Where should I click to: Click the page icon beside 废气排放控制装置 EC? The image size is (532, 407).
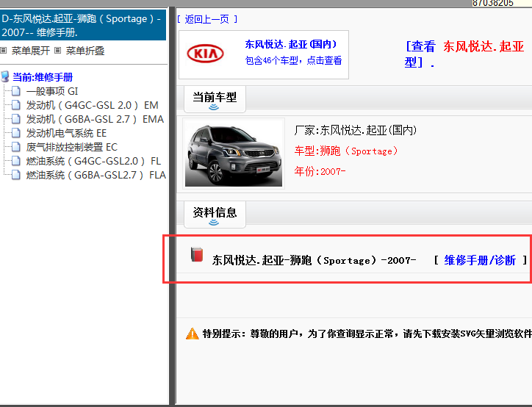pos(16,147)
